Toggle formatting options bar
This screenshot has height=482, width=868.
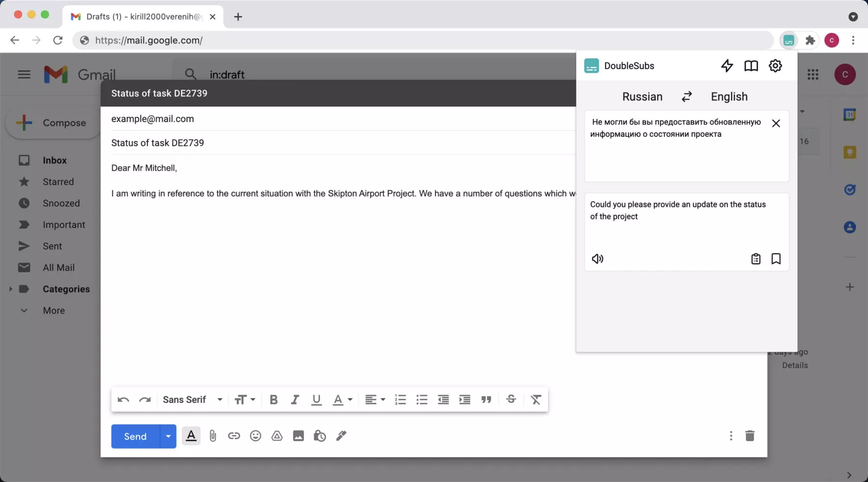click(191, 436)
